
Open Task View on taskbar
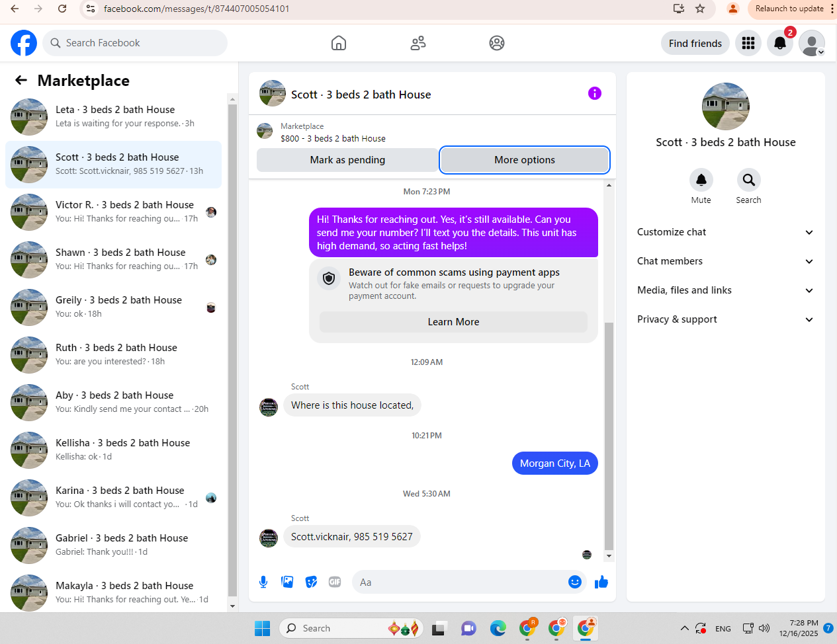pyautogui.click(x=439, y=628)
